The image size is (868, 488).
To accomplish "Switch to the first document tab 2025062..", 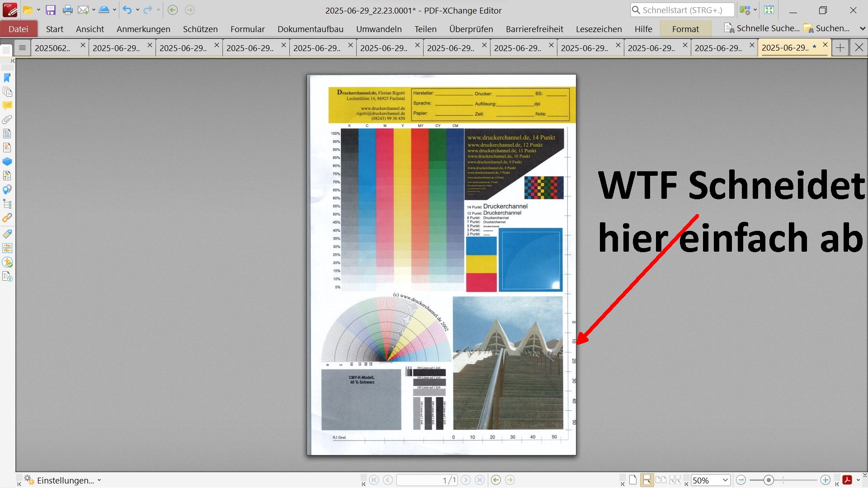I will coord(53,48).
